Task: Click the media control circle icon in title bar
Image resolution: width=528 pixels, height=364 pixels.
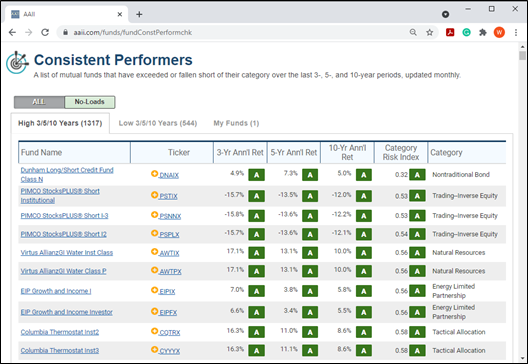Action: 445,14
